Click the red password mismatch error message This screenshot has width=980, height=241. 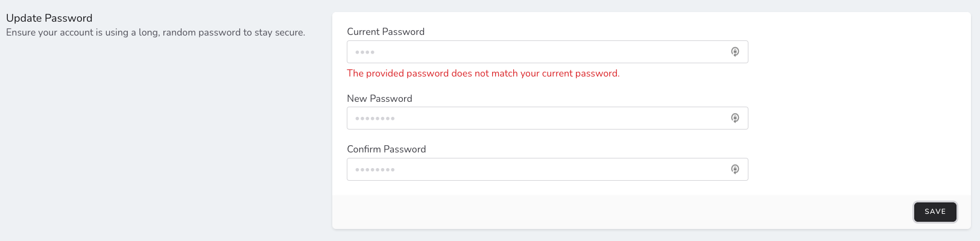coord(482,74)
